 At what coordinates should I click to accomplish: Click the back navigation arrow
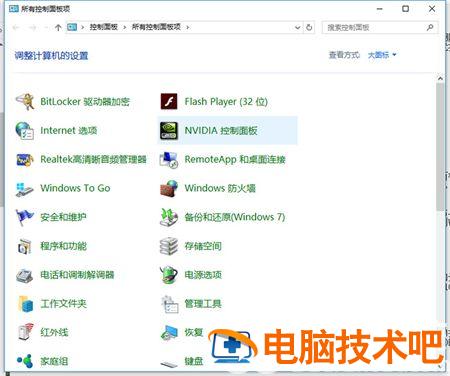click(x=16, y=27)
